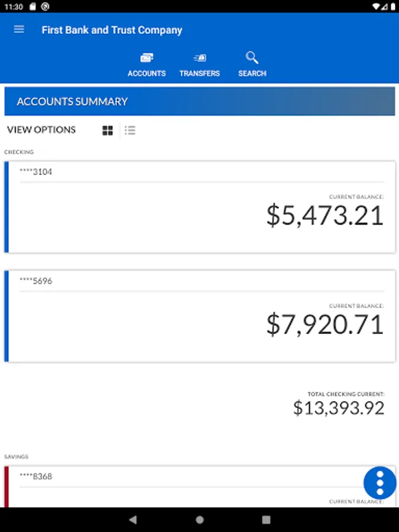Image resolution: width=399 pixels, height=532 pixels.
Task: Select the Accounts icon in the header
Action: point(146,57)
